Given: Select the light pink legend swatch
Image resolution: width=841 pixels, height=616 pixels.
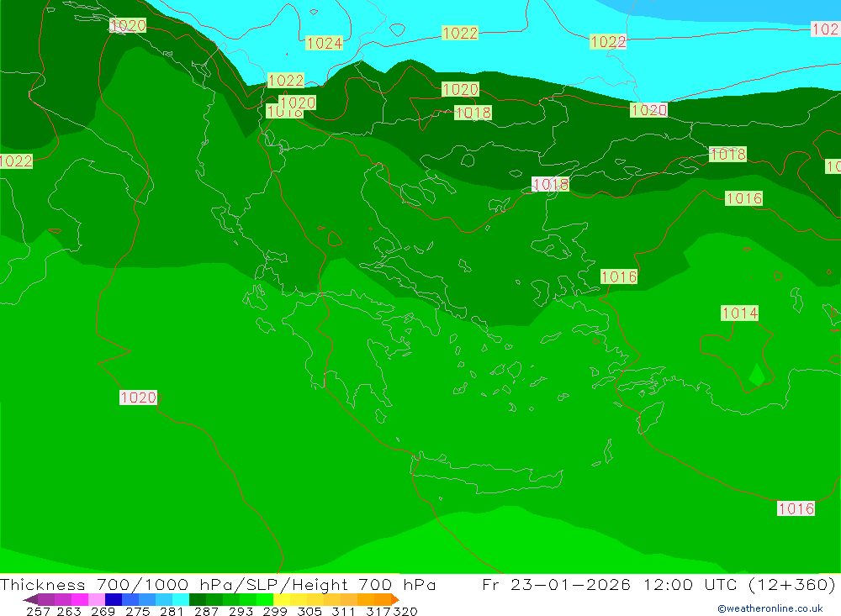Looking at the screenshot, I should pyautogui.click(x=97, y=599).
